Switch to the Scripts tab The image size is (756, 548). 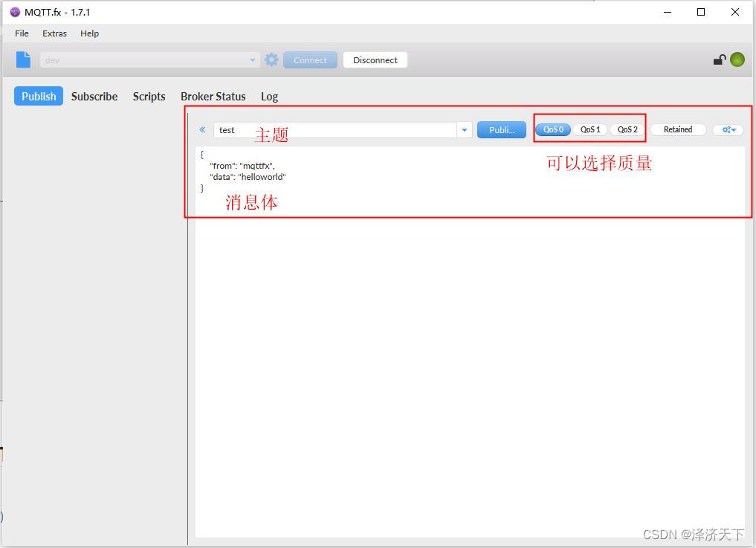tap(149, 97)
